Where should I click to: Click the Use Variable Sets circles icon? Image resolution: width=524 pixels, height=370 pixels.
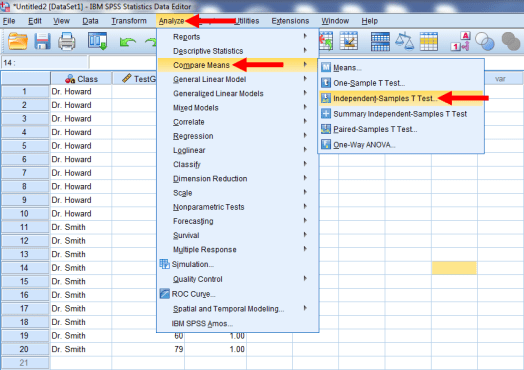[485, 41]
